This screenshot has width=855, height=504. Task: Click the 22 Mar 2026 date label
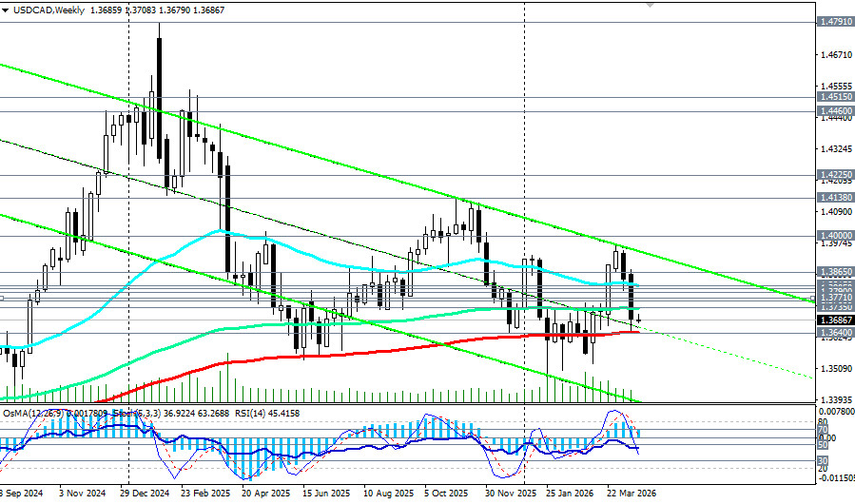point(632,494)
